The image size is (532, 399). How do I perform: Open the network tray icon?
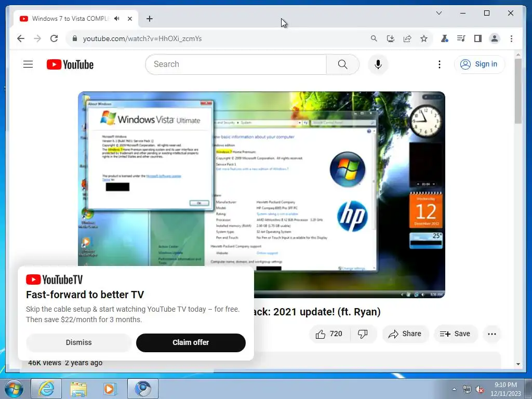(x=467, y=389)
